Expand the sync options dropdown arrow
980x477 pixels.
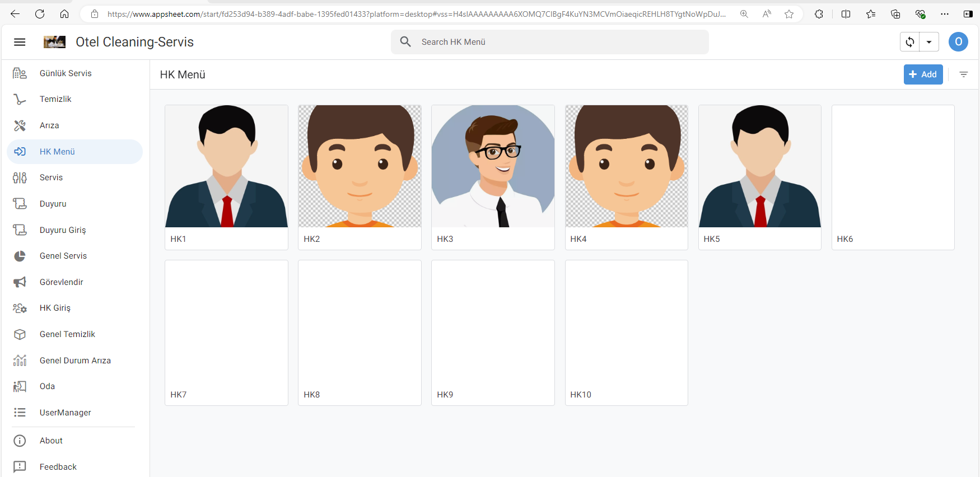point(929,42)
